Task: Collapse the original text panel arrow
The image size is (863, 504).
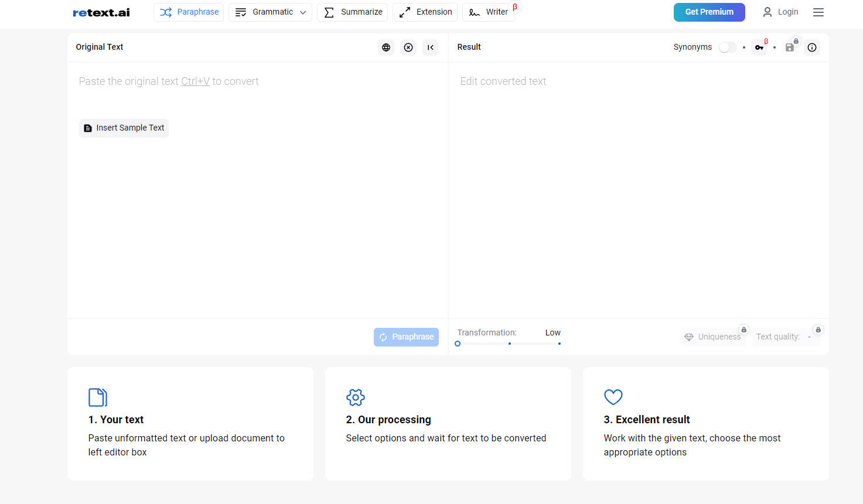Action: [431, 47]
